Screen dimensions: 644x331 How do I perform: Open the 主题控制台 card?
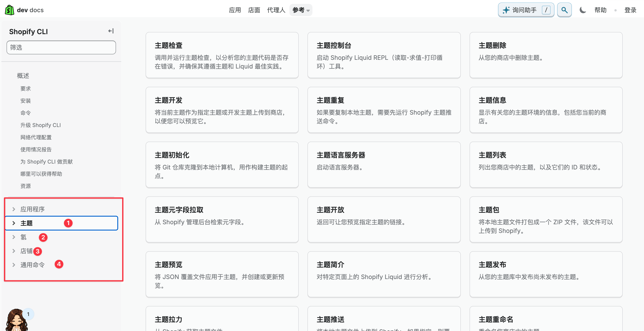pos(384,55)
